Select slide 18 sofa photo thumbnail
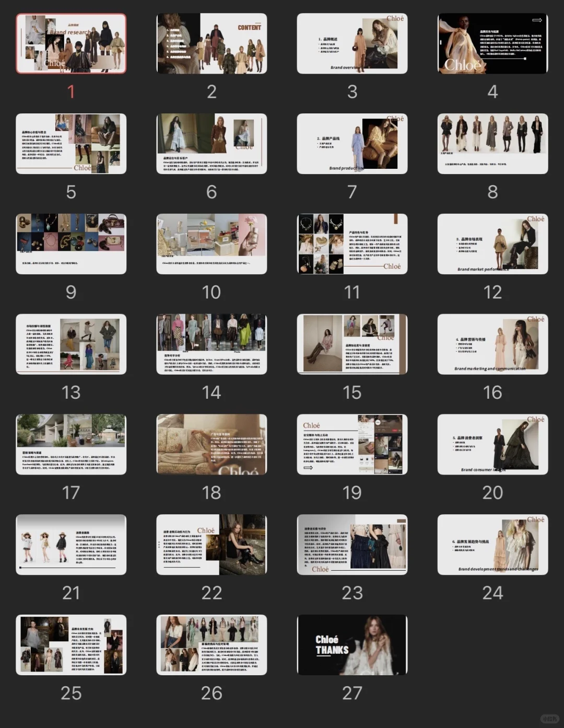Image resolution: width=564 pixels, height=728 pixels. tap(211, 444)
